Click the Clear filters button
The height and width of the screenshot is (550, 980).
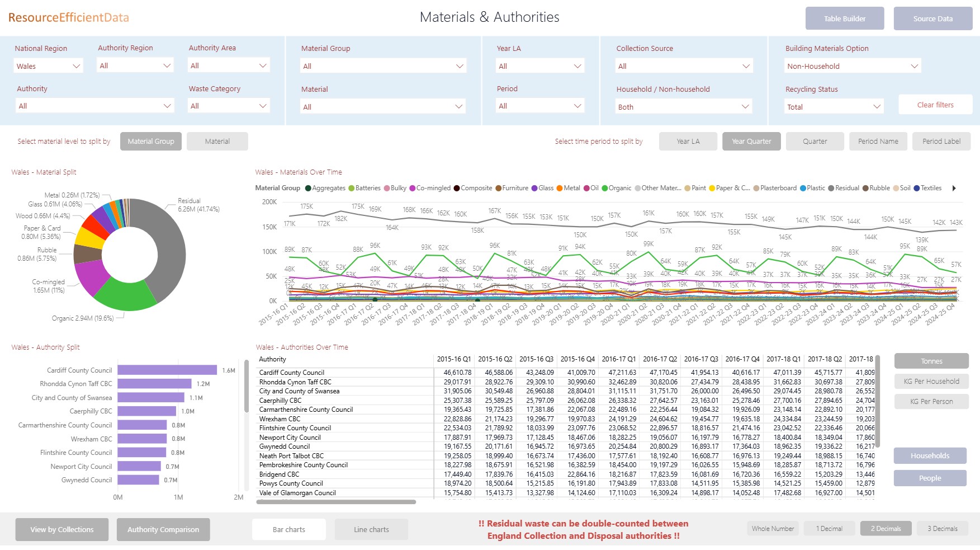point(935,105)
